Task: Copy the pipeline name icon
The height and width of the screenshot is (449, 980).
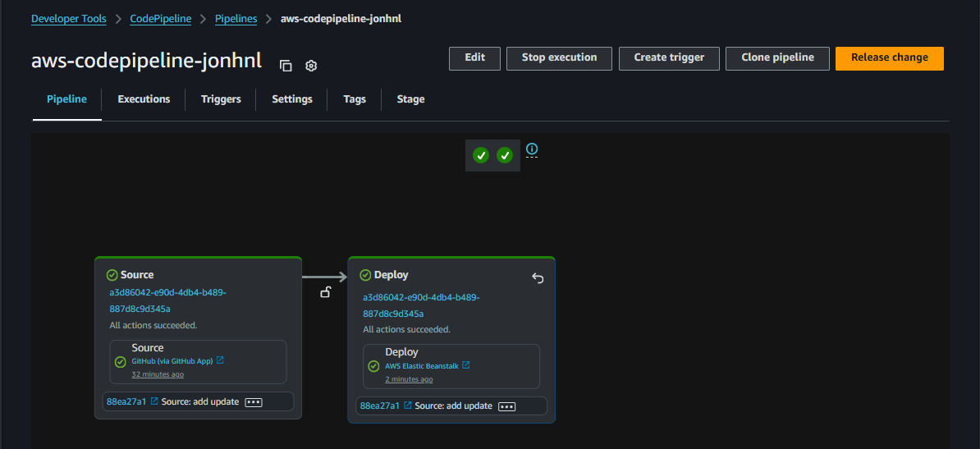Action: 286,66
